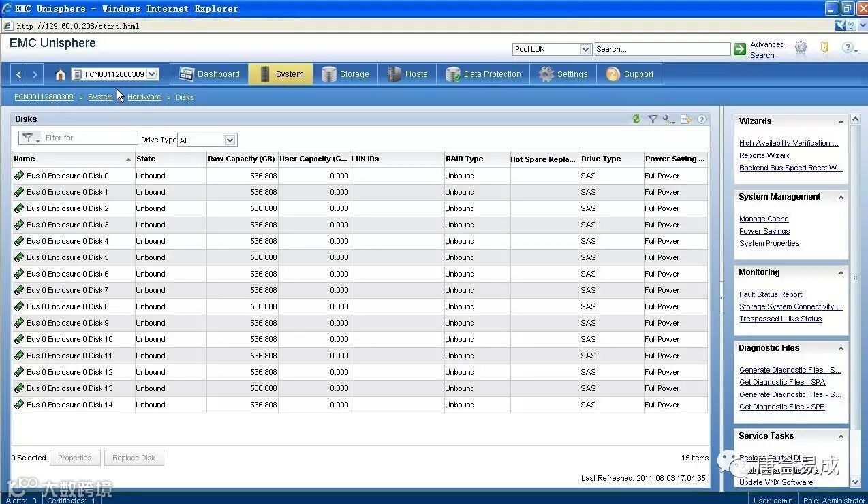The width and height of the screenshot is (868, 504).
Task: Click the FCN00112800309 breadcrumb link
Action: [x=44, y=97]
